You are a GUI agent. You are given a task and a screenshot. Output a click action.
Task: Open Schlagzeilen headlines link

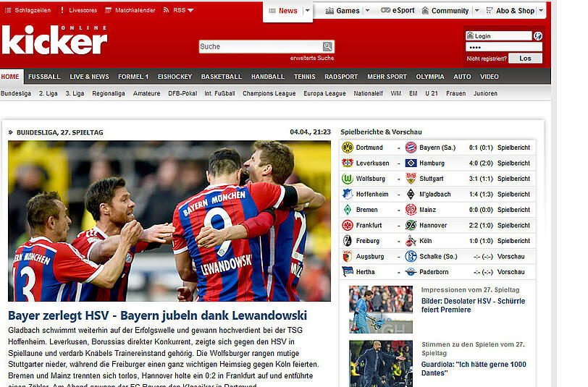(x=28, y=10)
